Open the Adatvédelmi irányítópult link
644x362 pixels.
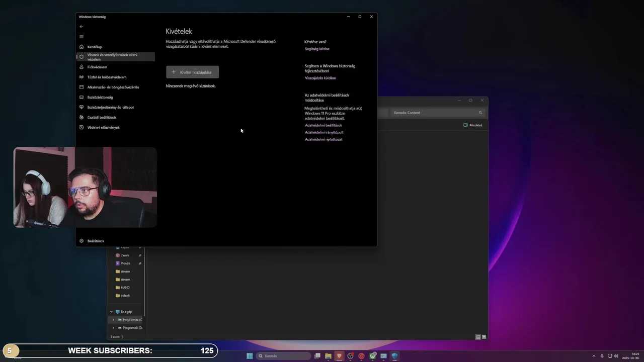tap(324, 132)
